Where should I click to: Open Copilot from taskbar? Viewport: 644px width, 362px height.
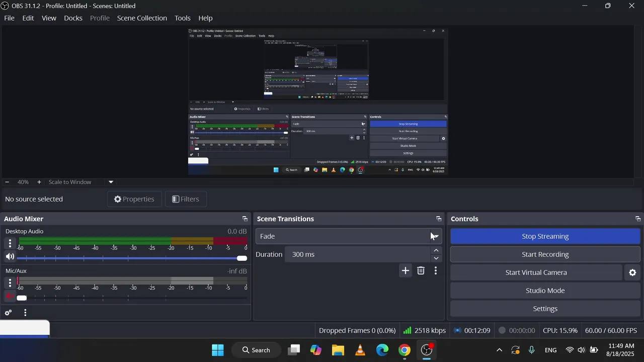(316, 350)
